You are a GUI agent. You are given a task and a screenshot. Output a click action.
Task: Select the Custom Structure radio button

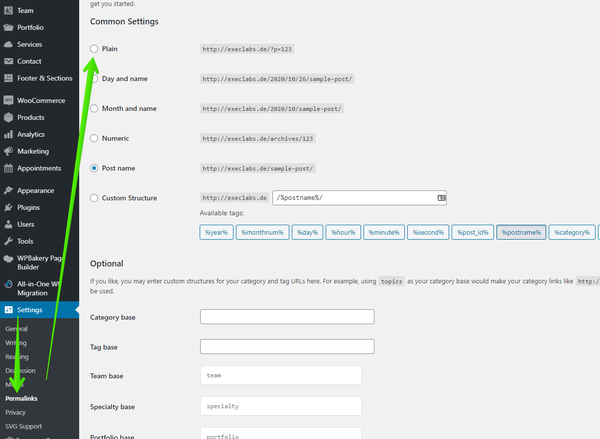point(94,198)
